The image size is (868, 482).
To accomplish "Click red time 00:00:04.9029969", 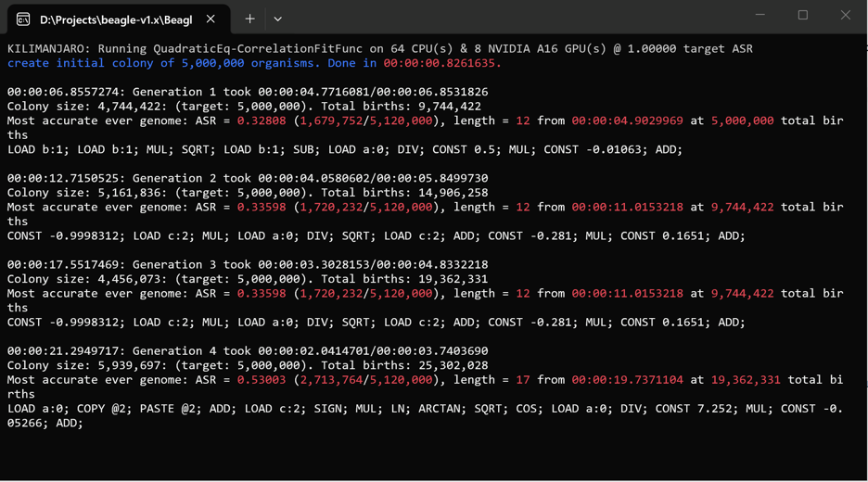I will [x=627, y=120].
